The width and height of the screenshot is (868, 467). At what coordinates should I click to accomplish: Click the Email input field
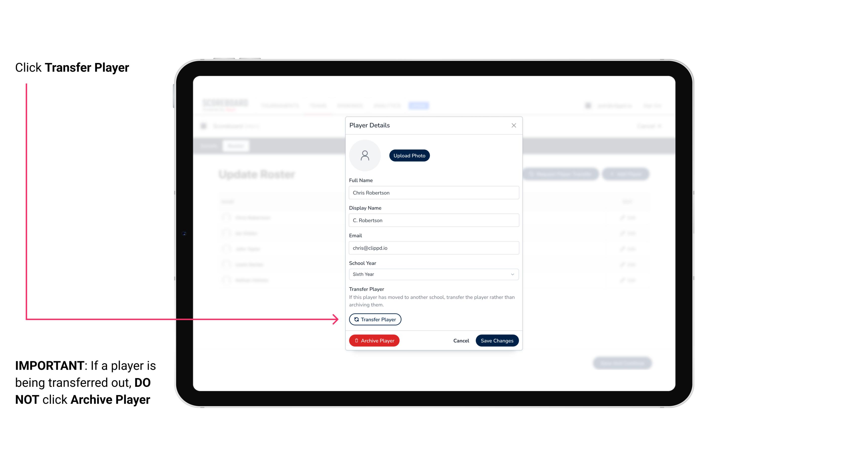tap(433, 247)
